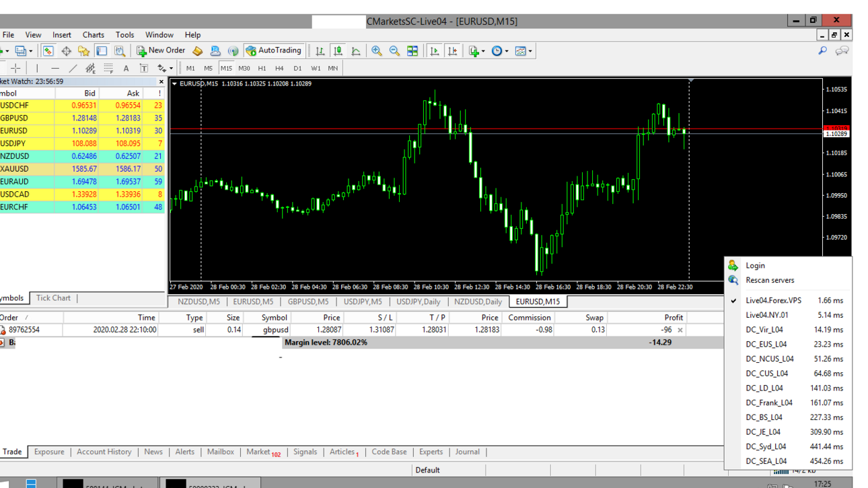Toggle the AutoTrading button
This screenshot has height=488, width=868.
point(274,50)
